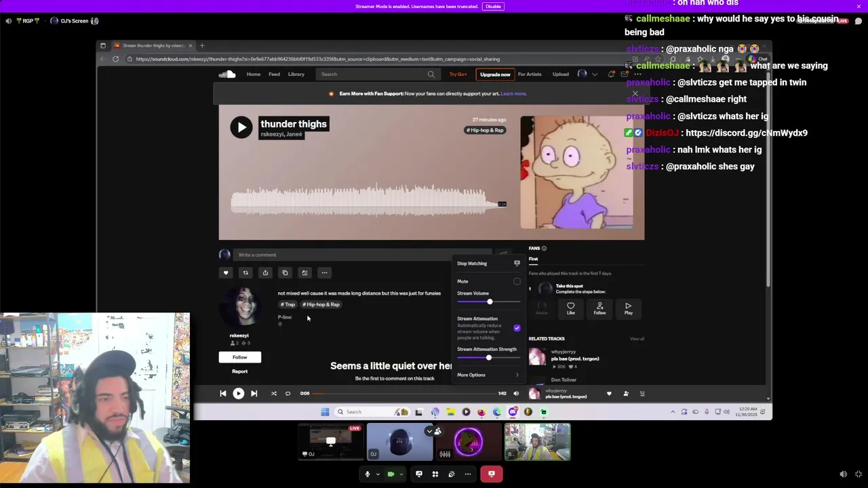Click the browser address bar URL

click(317, 59)
